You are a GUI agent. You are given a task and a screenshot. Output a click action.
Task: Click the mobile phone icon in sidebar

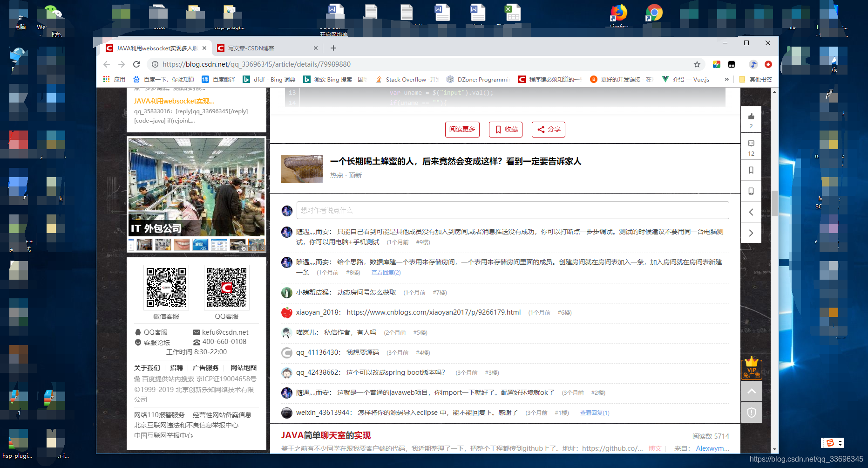coord(751,191)
